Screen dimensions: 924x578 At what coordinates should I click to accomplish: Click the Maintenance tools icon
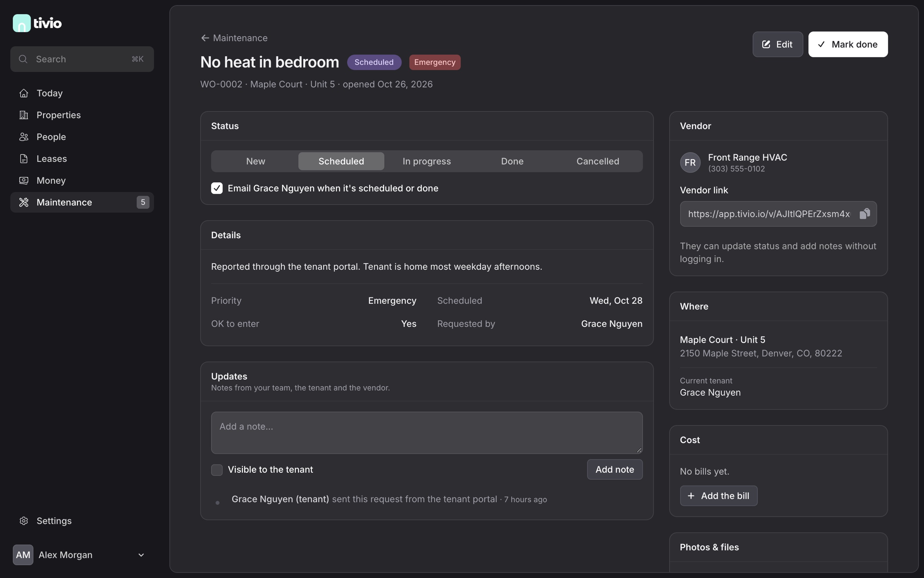coord(24,202)
